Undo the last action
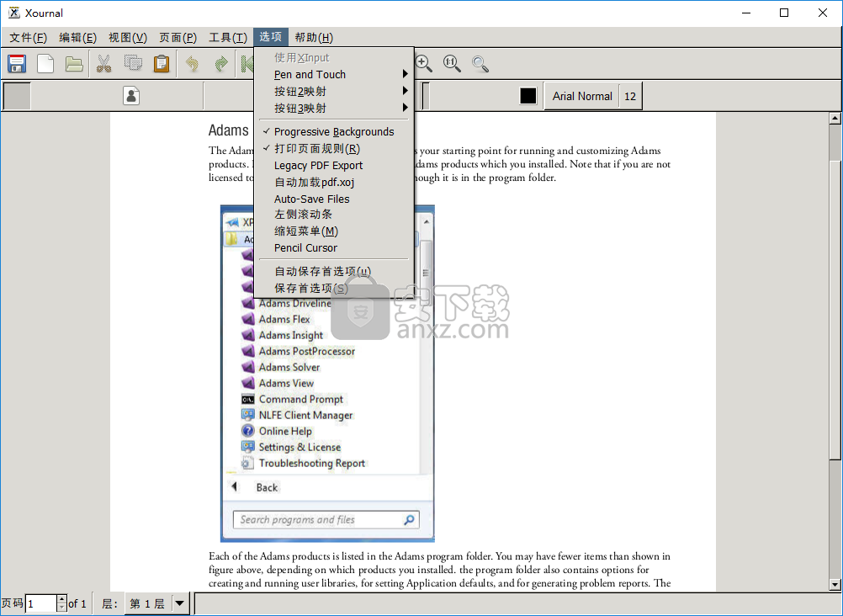The height and width of the screenshot is (616, 843). click(x=192, y=63)
